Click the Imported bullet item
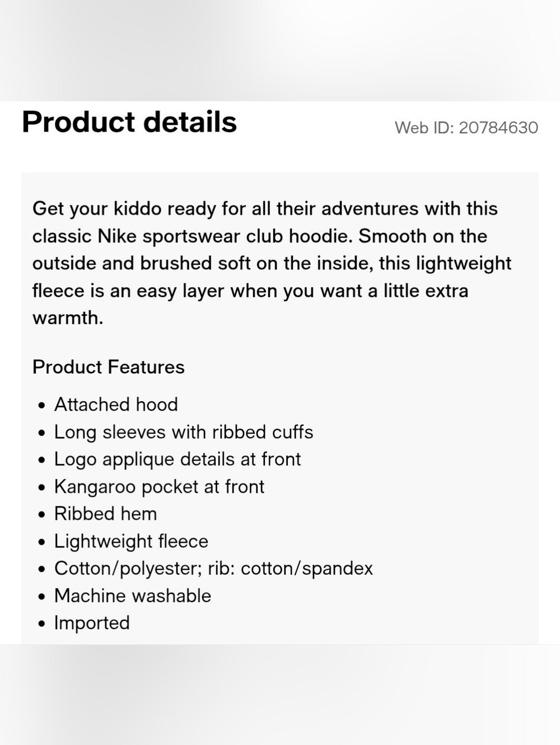The image size is (560, 745). coord(92,623)
